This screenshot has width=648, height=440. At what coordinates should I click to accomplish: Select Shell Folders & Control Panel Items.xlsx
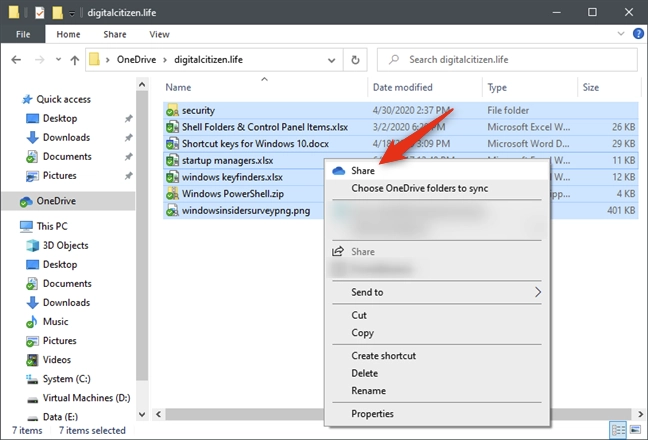264,127
